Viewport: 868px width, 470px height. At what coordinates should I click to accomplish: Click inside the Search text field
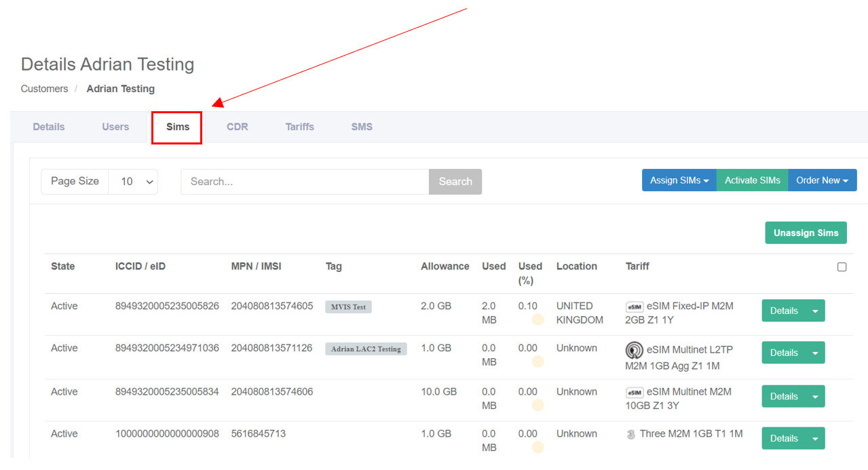click(305, 182)
